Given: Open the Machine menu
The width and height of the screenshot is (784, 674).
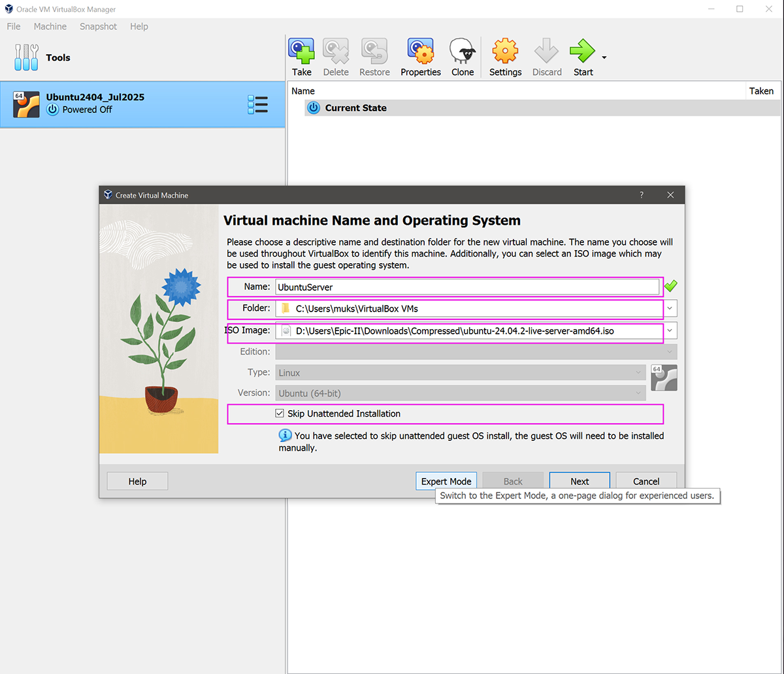Looking at the screenshot, I should (50, 26).
